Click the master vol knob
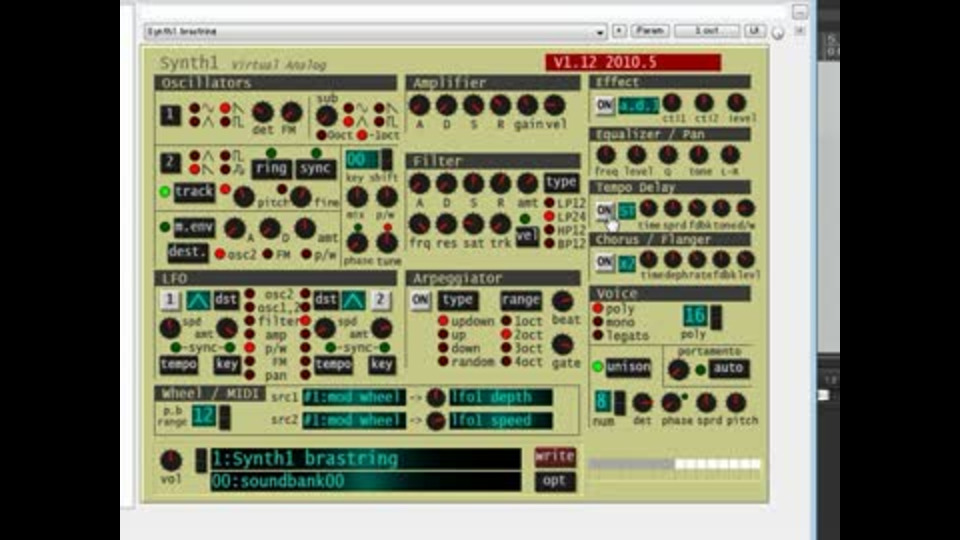Viewport: 960px width, 540px height. [x=171, y=460]
